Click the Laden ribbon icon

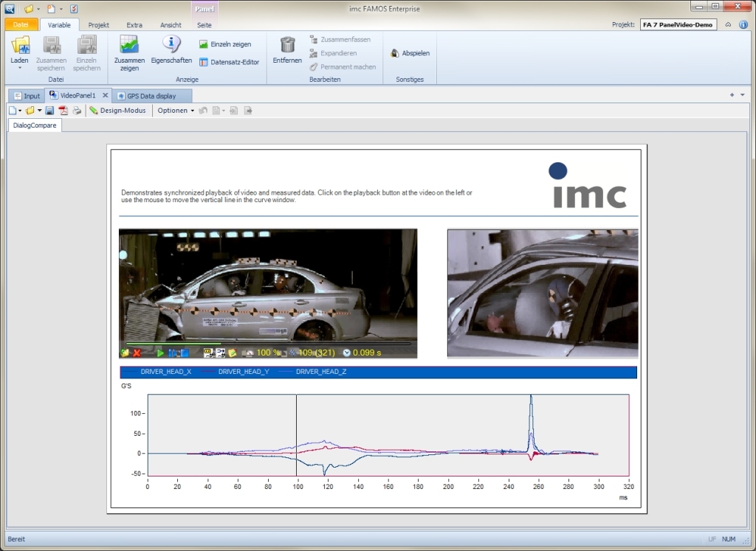tap(20, 45)
